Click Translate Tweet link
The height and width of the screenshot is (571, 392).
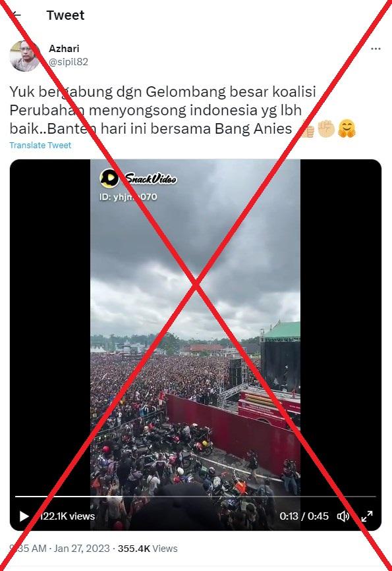[x=40, y=145]
